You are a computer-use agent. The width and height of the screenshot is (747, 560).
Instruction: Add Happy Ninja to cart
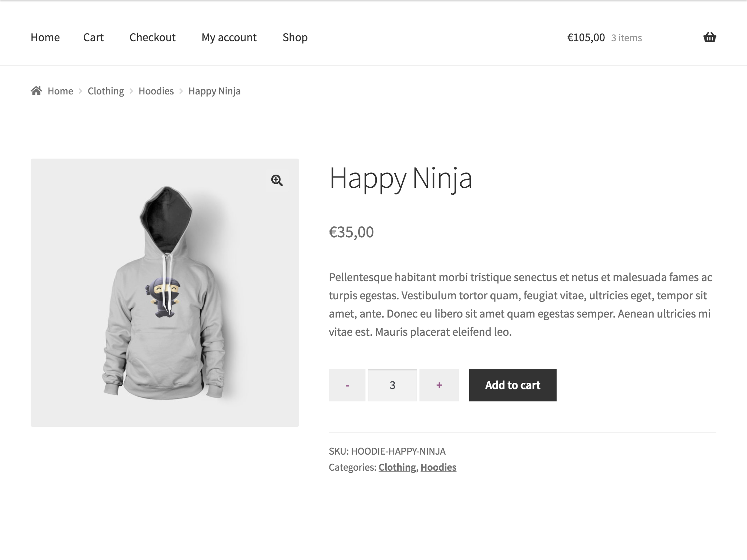coord(512,385)
